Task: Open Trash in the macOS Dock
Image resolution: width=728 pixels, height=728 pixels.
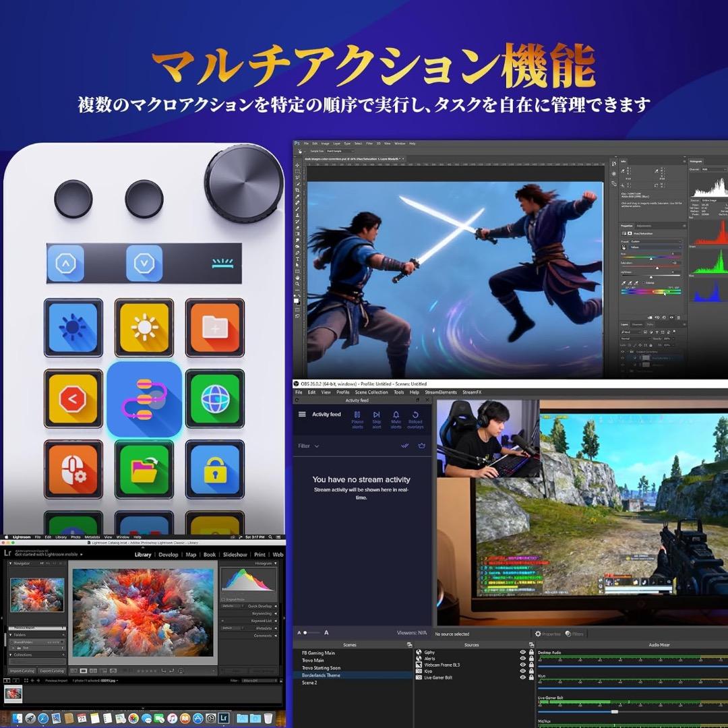Action: [x=268, y=719]
